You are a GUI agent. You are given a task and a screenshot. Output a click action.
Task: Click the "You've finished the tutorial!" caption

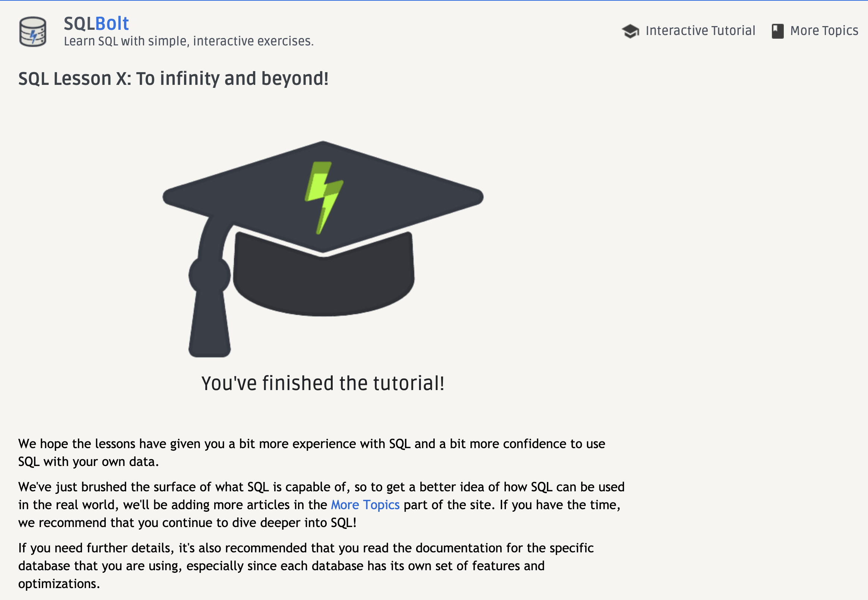tap(323, 383)
